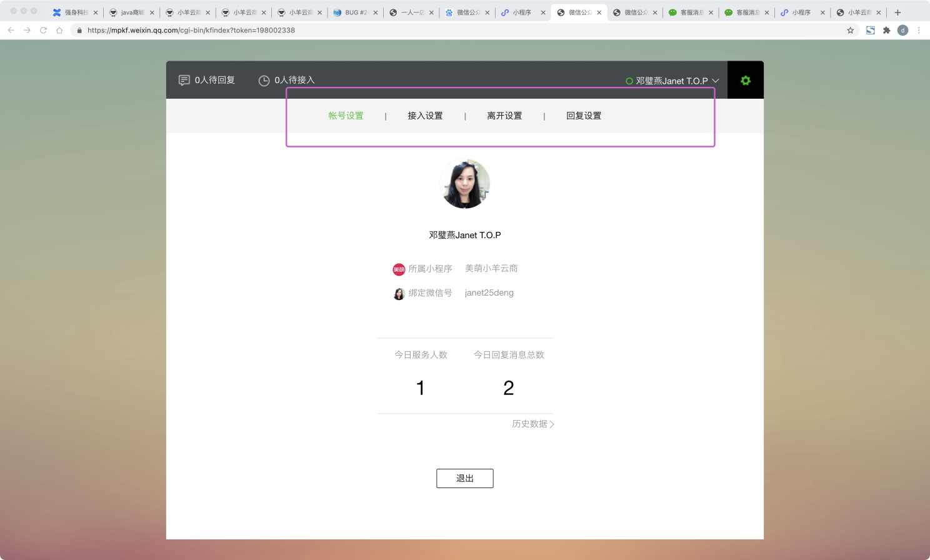Open 历史数据 history data link
The image size is (930, 560).
pos(532,424)
